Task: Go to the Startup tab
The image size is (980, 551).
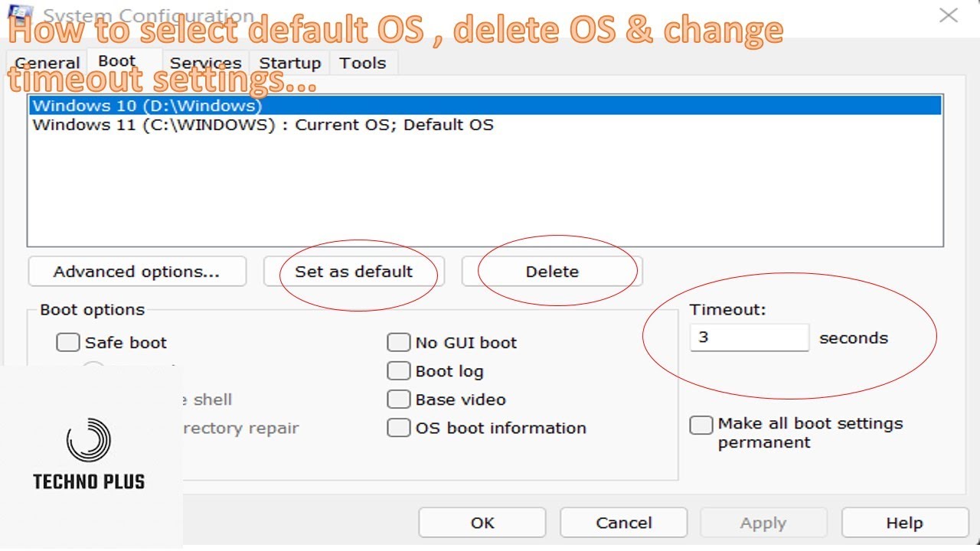Action: tap(289, 63)
